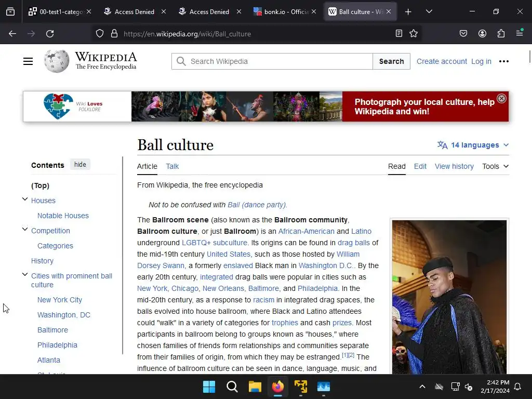Open the Windows Start menu

point(209,387)
